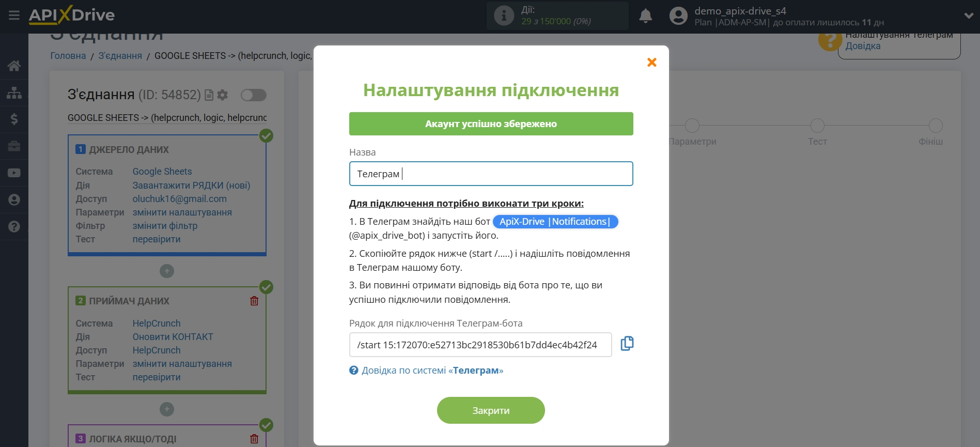Add step after HelpCrunch receiver block
The height and width of the screenshot is (447, 980).
tap(167, 409)
